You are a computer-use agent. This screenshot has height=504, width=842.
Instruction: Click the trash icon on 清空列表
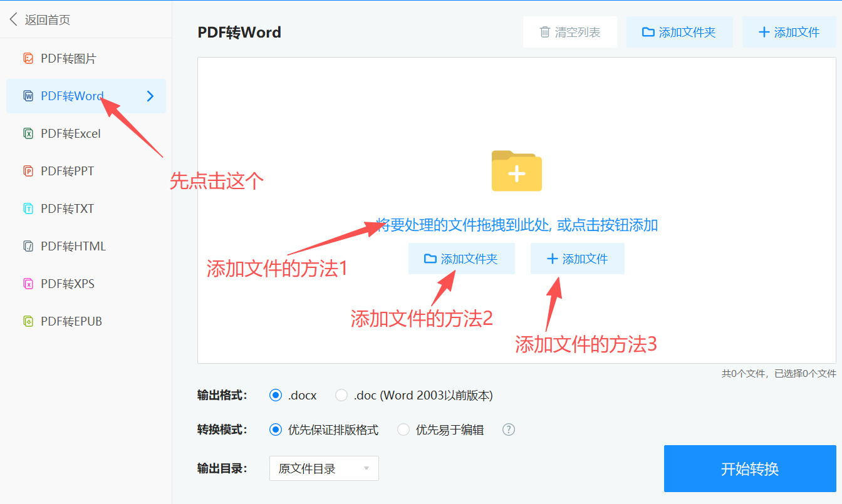[x=545, y=32]
